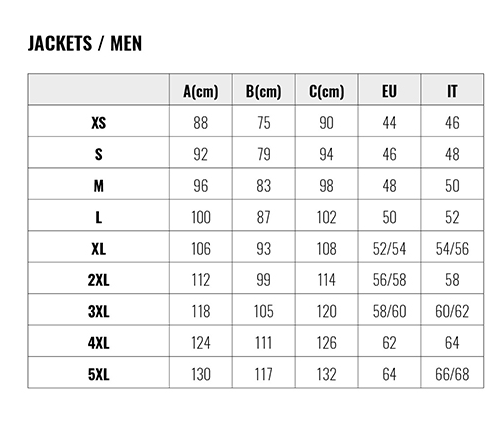Select the 126 C(cm) value for 4XL
The width and height of the screenshot is (504, 421).
pos(327,343)
